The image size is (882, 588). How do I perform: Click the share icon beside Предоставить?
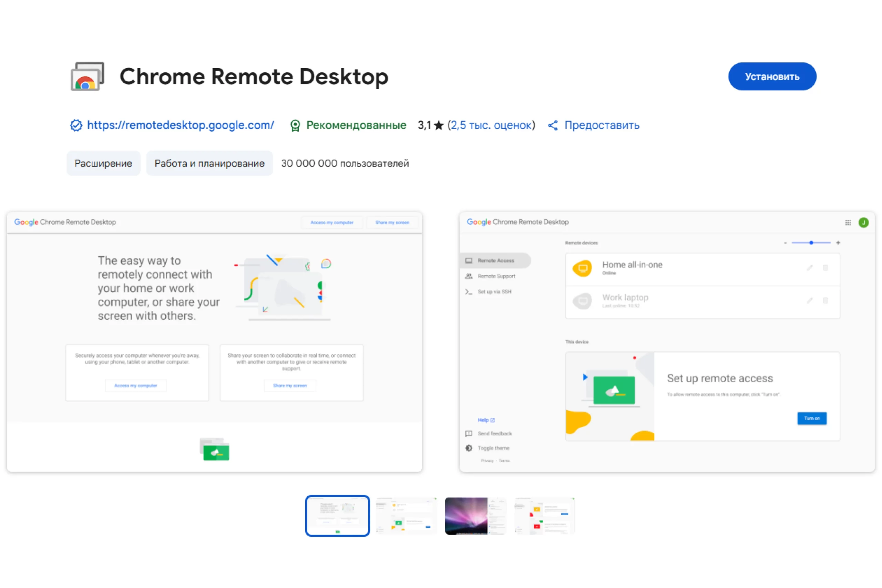553,125
